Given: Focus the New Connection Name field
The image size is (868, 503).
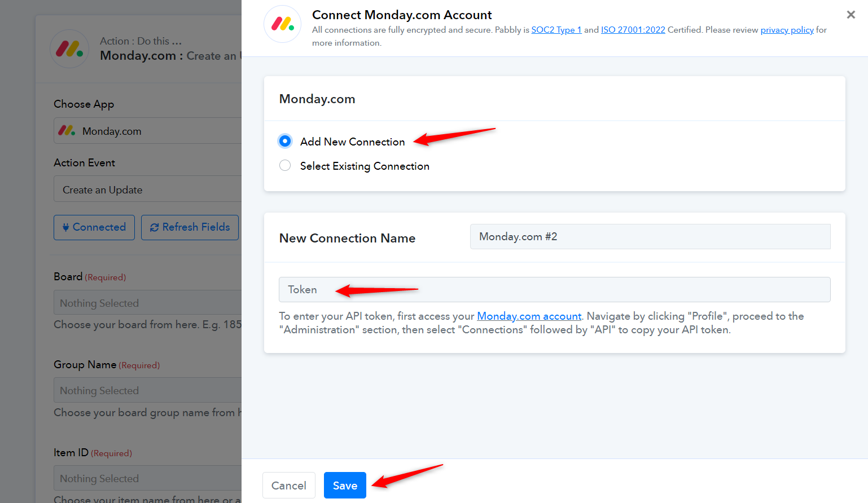Looking at the screenshot, I should pyautogui.click(x=650, y=236).
